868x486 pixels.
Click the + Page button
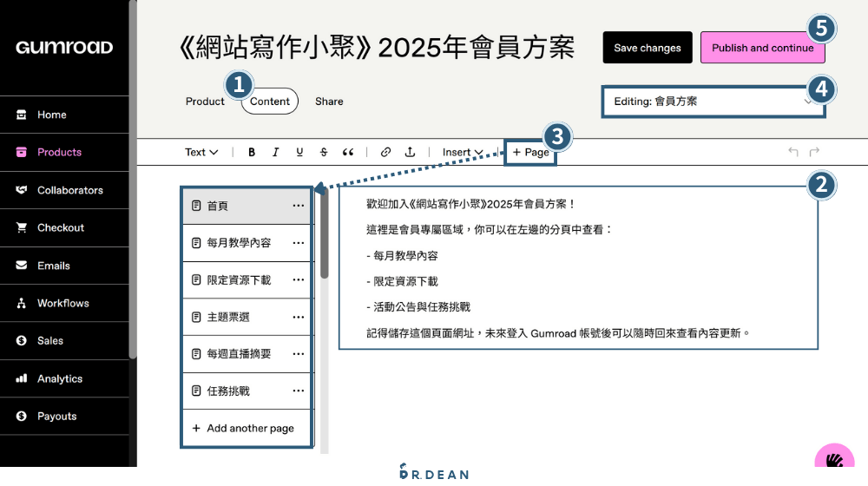click(x=530, y=152)
